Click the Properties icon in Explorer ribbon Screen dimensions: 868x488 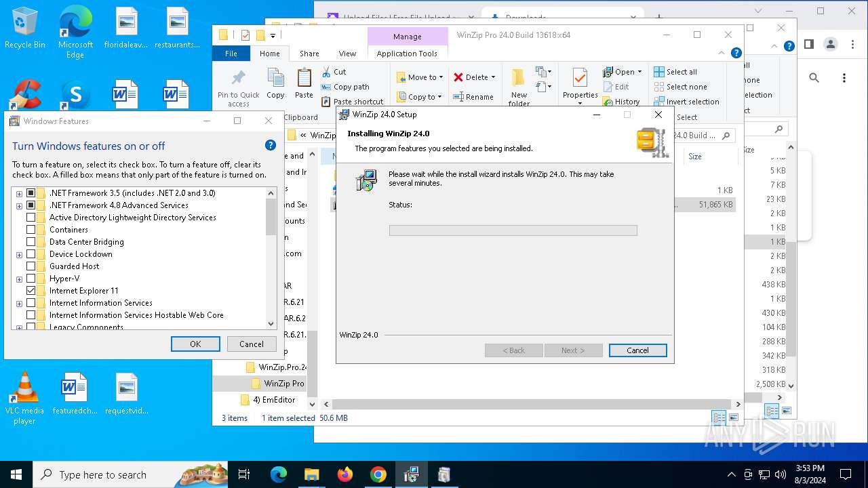pyautogui.click(x=580, y=86)
